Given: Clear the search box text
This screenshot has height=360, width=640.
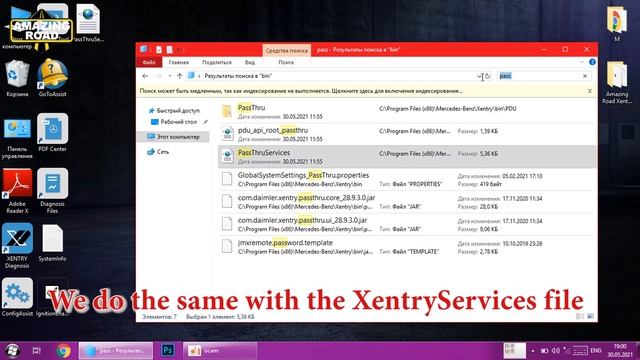Looking at the screenshot, I should [x=584, y=76].
